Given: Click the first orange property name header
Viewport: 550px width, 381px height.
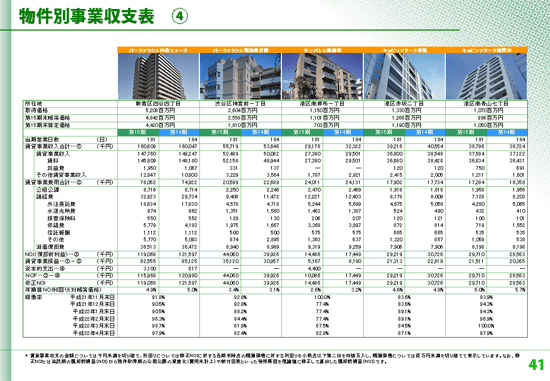Looking at the screenshot, I should pyautogui.click(x=158, y=50).
